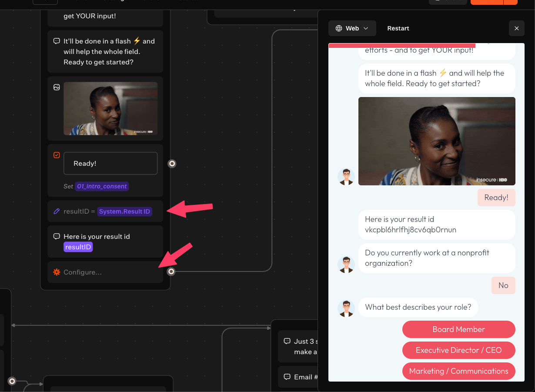
Task: Click the 'No' reply bubble in preview
Action: pos(503,285)
